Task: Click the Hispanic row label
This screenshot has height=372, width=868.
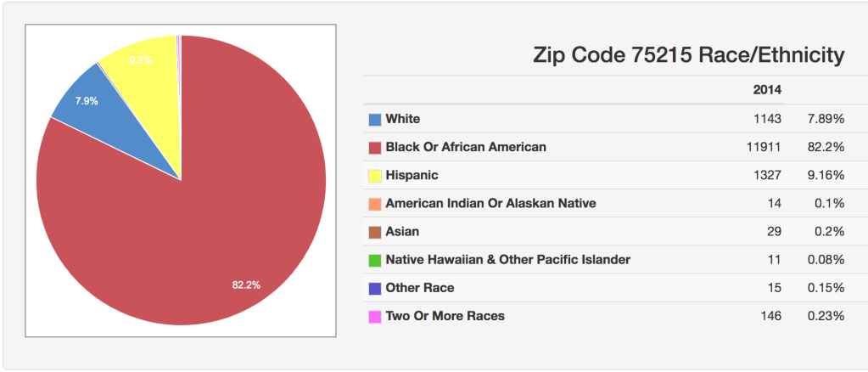Action: click(412, 175)
